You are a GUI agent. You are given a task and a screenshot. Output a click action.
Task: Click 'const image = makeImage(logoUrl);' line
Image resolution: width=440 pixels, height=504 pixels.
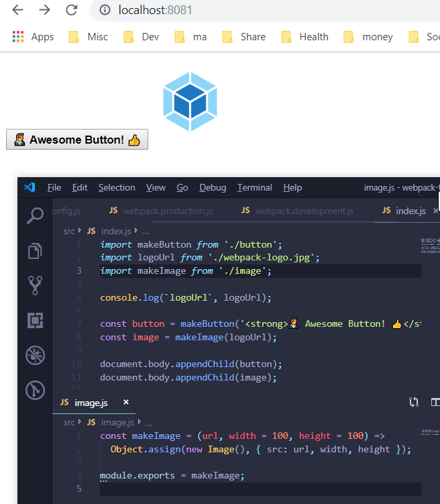point(188,337)
